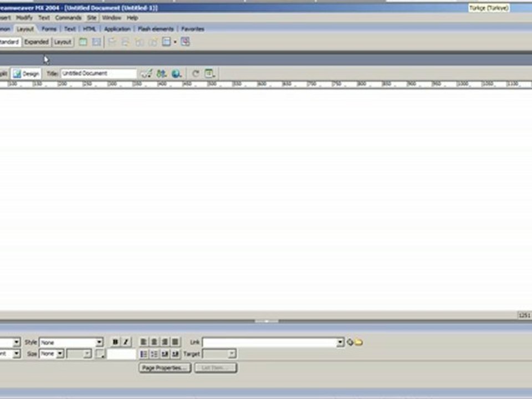Click the Justify alignment icon
This screenshot has height=399, width=532.
point(175,342)
